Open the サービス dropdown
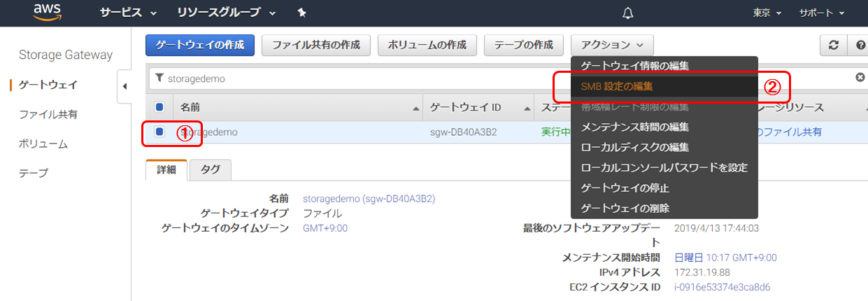868x301 pixels. point(128,13)
